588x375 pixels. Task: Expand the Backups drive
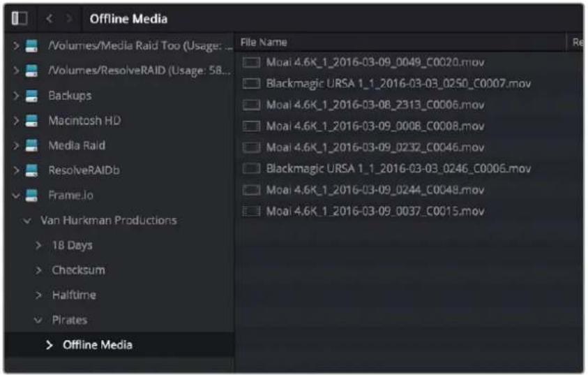coord(16,96)
